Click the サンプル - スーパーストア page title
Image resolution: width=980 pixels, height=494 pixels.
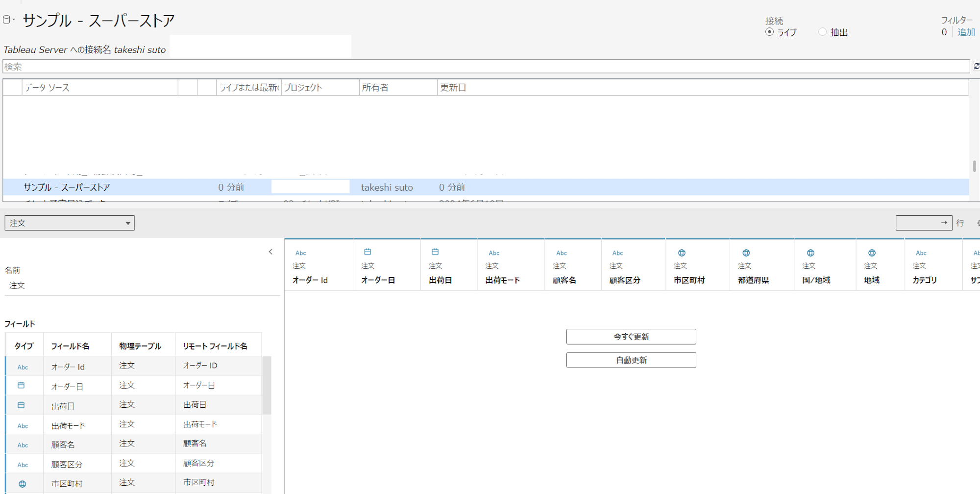[x=98, y=20]
